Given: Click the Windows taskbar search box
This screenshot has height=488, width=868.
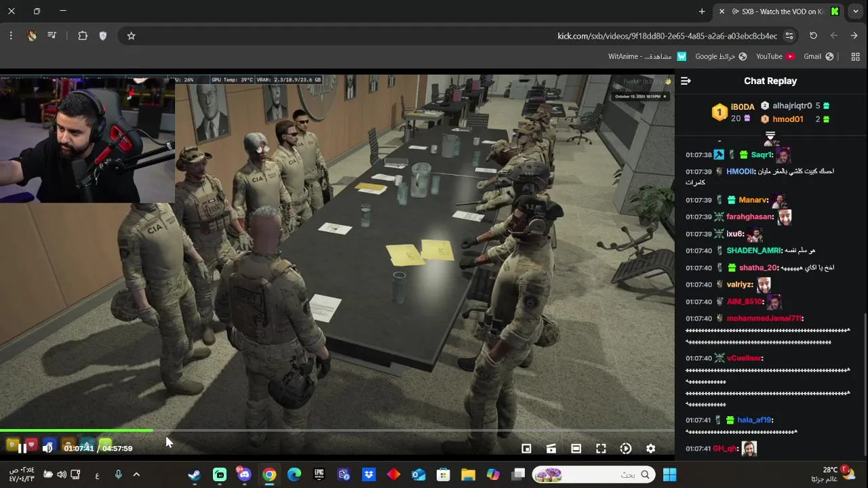Looking at the screenshot, I should (594, 474).
